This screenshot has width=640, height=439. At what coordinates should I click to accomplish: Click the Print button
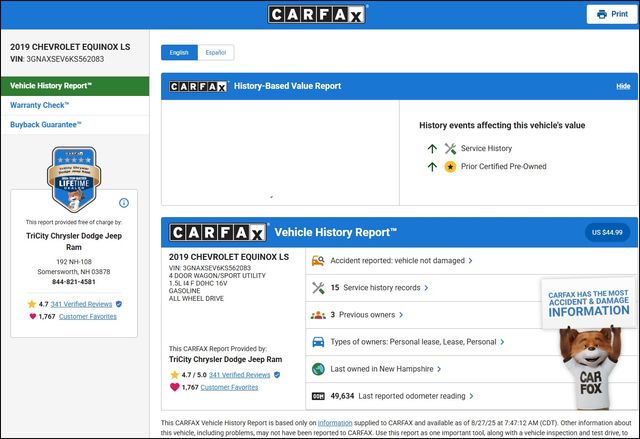click(612, 14)
